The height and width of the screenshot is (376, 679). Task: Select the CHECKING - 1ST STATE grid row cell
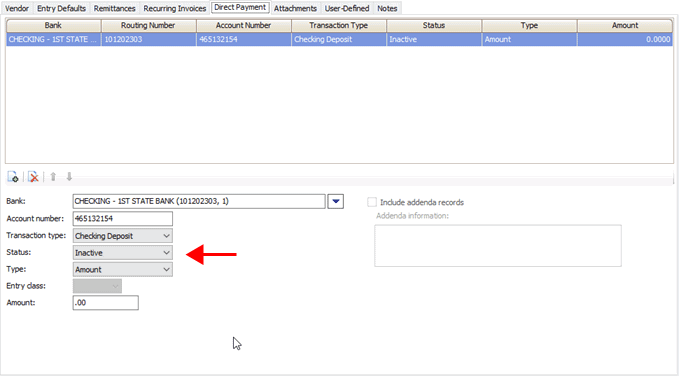[x=53, y=39]
